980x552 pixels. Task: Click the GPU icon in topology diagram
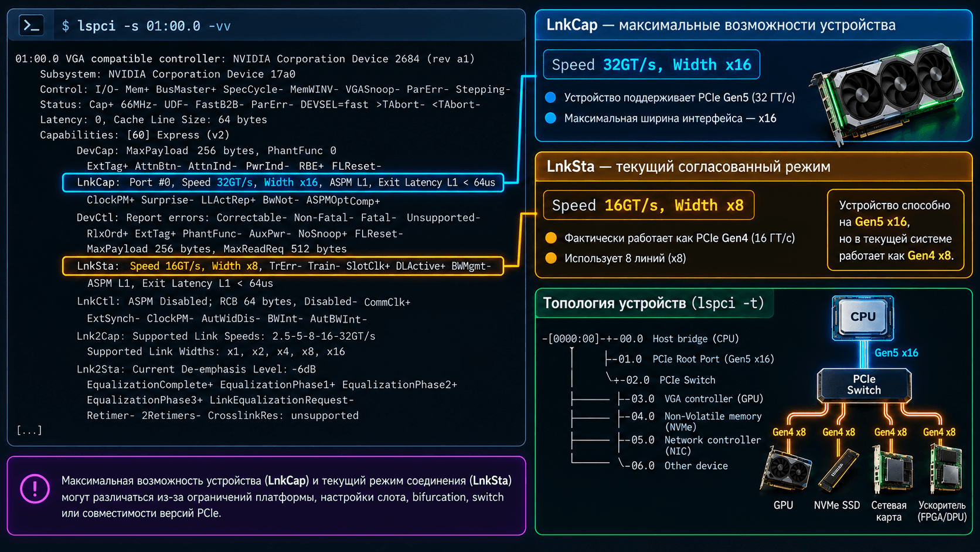[x=785, y=470]
